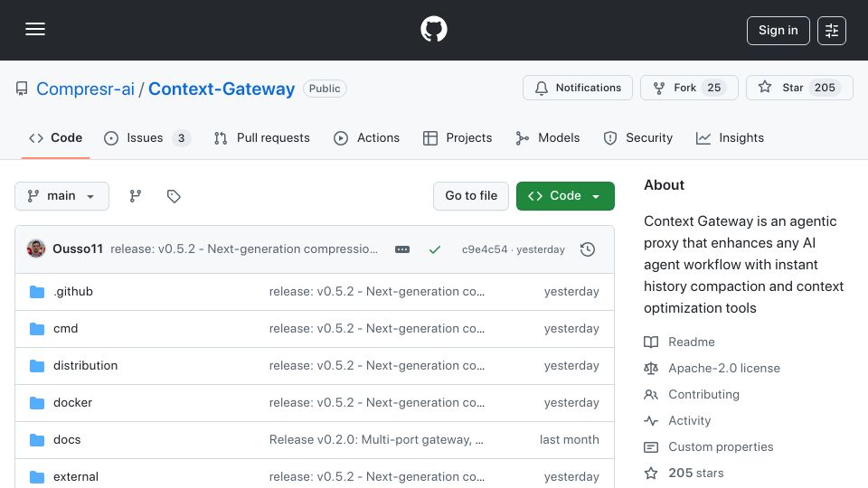Open the 205 stars link
Image resolution: width=868 pixels, height=488 pixels.
pos(696,473)
